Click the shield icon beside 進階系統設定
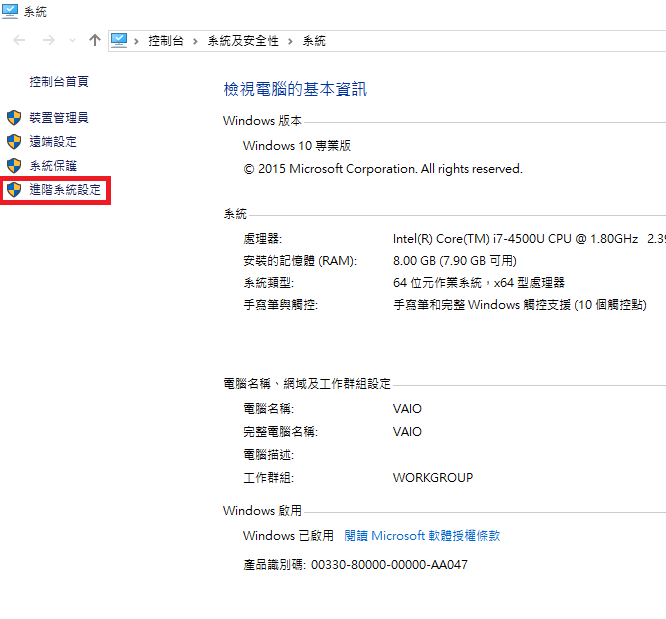 click(x=14, y=189)
